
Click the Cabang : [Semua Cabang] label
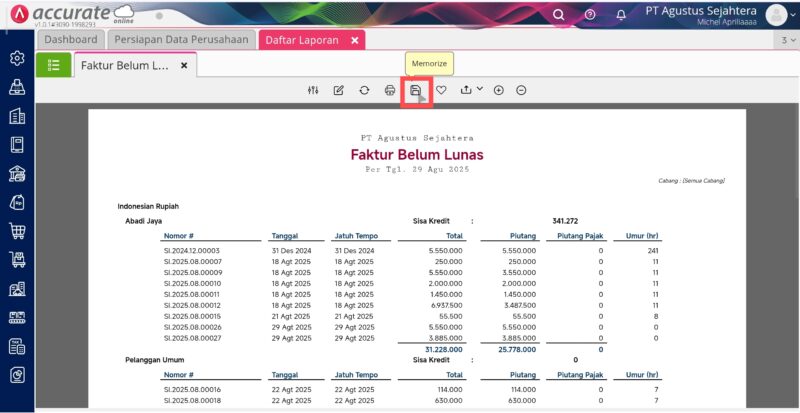[691, 181]
